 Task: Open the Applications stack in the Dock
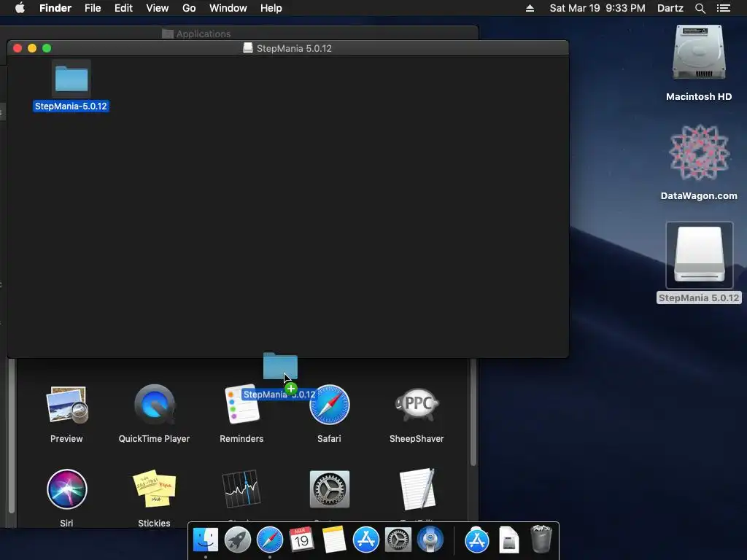coord(477,540)
